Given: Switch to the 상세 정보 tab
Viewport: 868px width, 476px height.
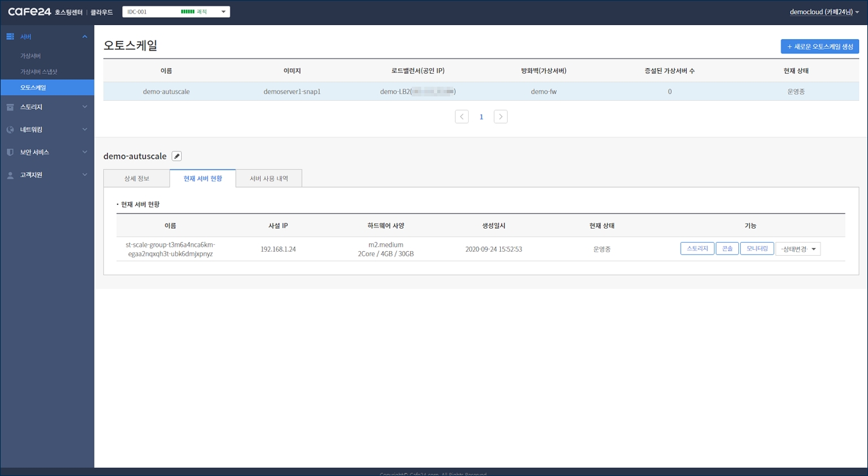Looking at the screenshot, I should pos(137,179).
